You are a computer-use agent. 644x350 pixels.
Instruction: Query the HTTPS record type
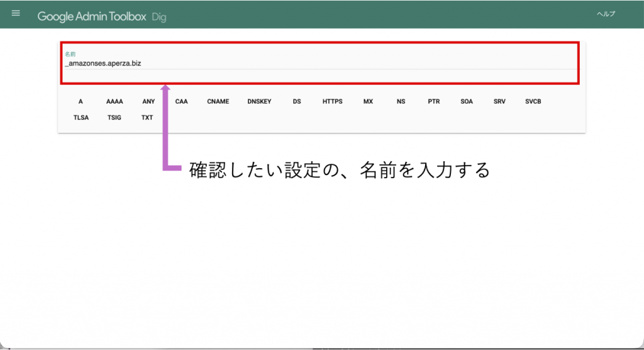[x=333, y=101]
